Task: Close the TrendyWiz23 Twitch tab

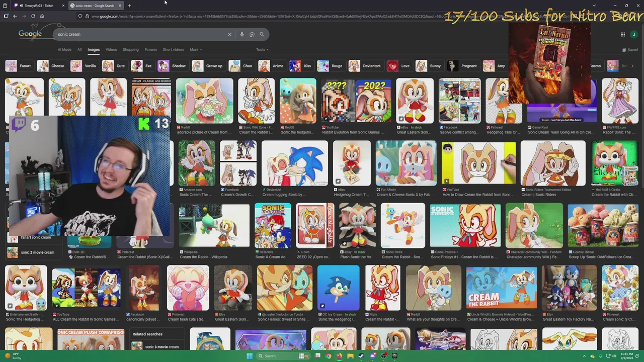Action: pos(63,6)
